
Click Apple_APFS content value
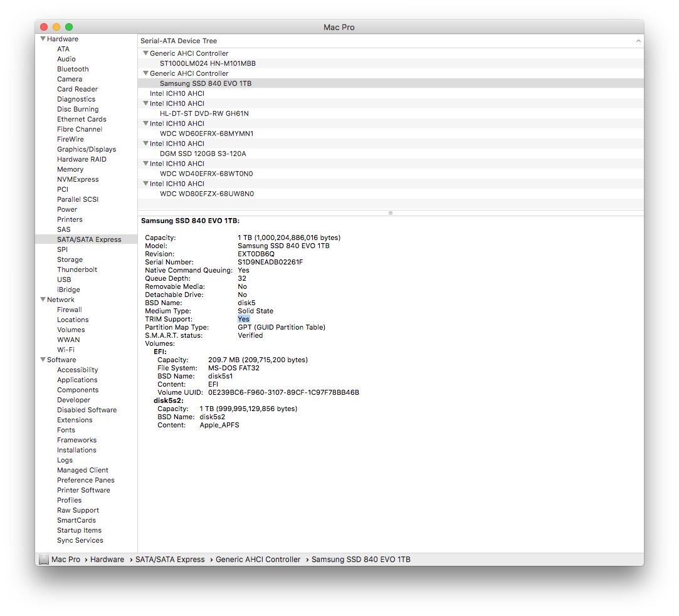point(219,425)
